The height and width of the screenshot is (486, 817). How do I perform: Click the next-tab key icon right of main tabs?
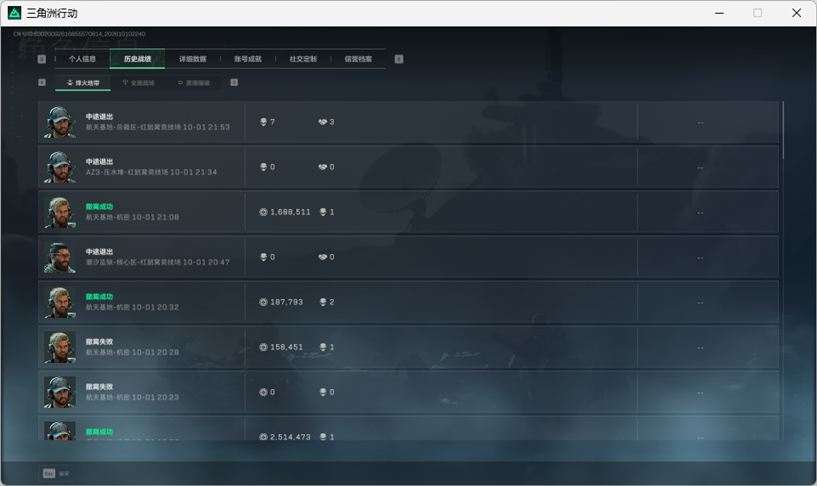pos(399,59)
